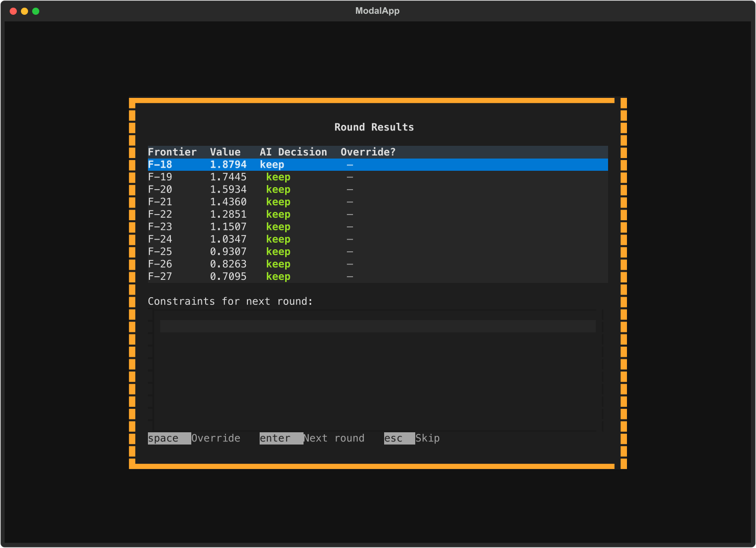Click the keep decision for F-22
This screenshot has height=548, width=756.
278,214
